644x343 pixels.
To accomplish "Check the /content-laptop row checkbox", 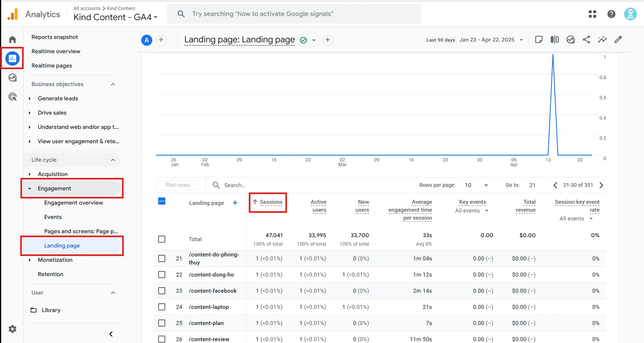I will 162,307.
